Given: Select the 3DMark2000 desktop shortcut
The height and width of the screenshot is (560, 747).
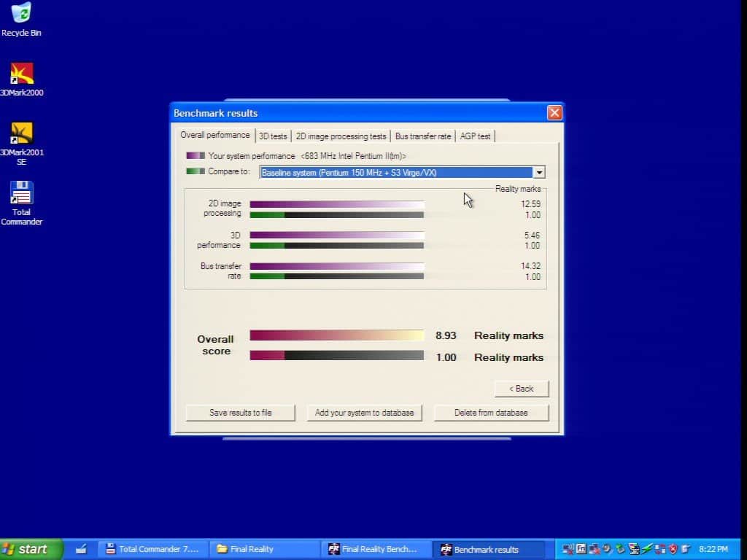Looking at the screenshot, I should tap(21, 79).
